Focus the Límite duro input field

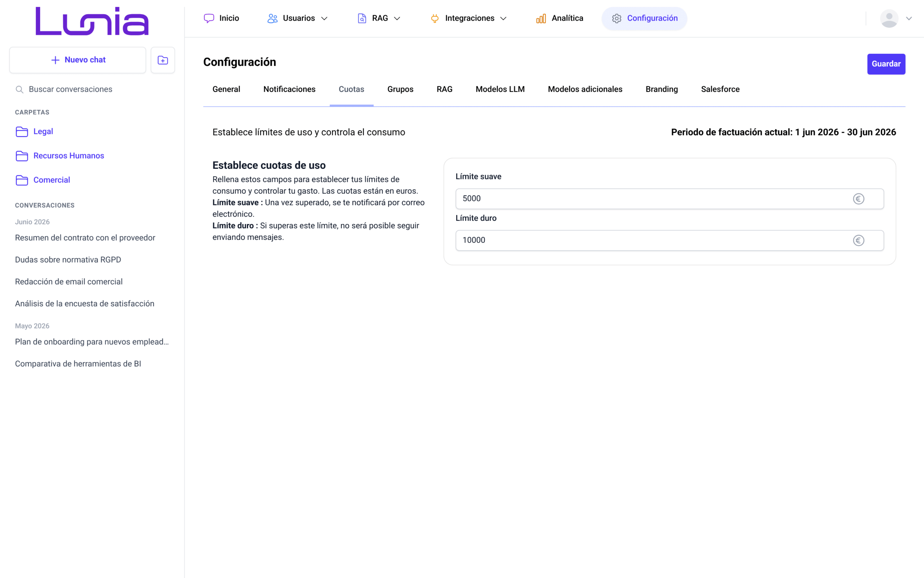click(x=669, y=241)
